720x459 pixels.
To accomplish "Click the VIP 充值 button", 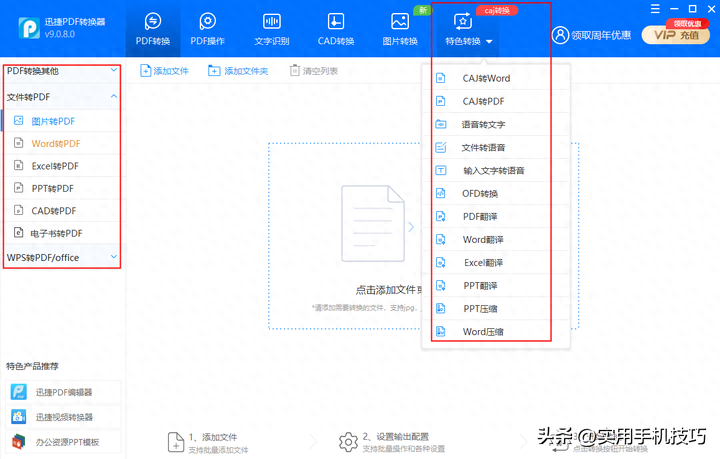I will coord(675,35).
